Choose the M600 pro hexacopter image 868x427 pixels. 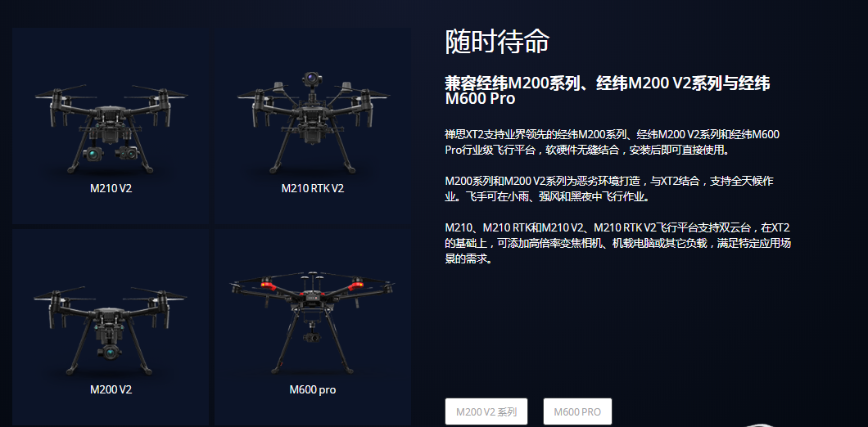[312, 322]
